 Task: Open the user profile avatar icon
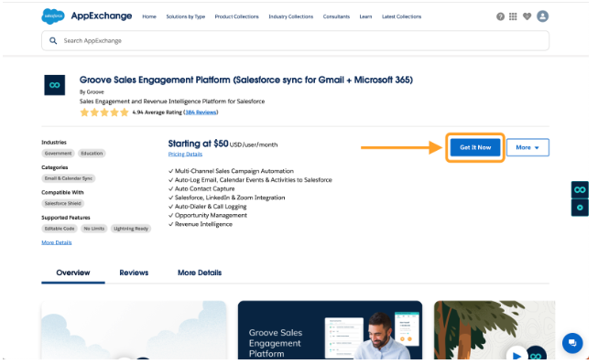543,16
